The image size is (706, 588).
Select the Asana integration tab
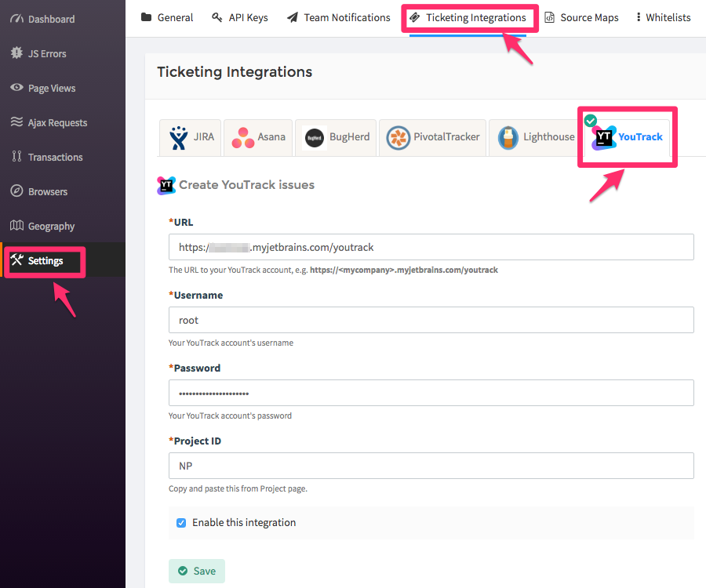pyautogui.click(x=258, y=138)
